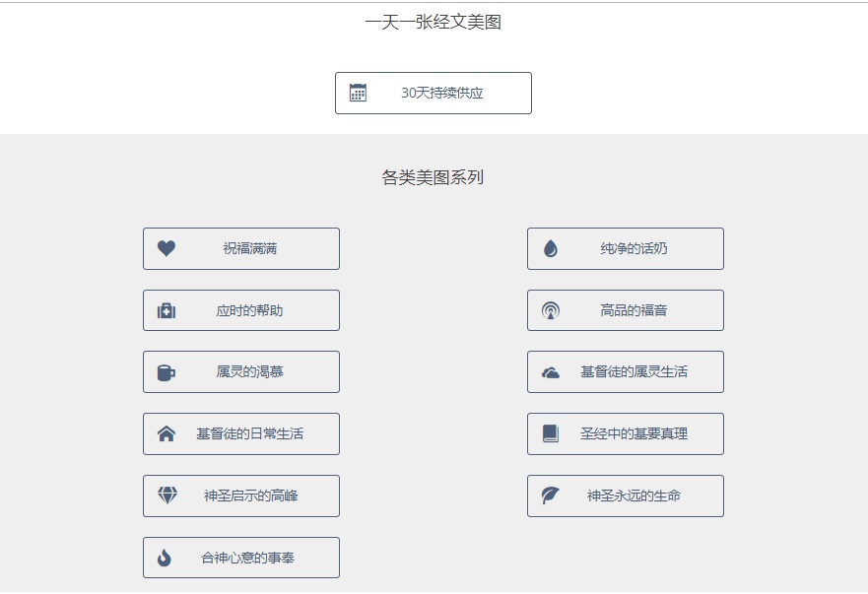The width and height of the screenshot is (868, 594).
Task: Open the 应时的帮助 category
Action: pyautogui.click(x=249, y=311)
